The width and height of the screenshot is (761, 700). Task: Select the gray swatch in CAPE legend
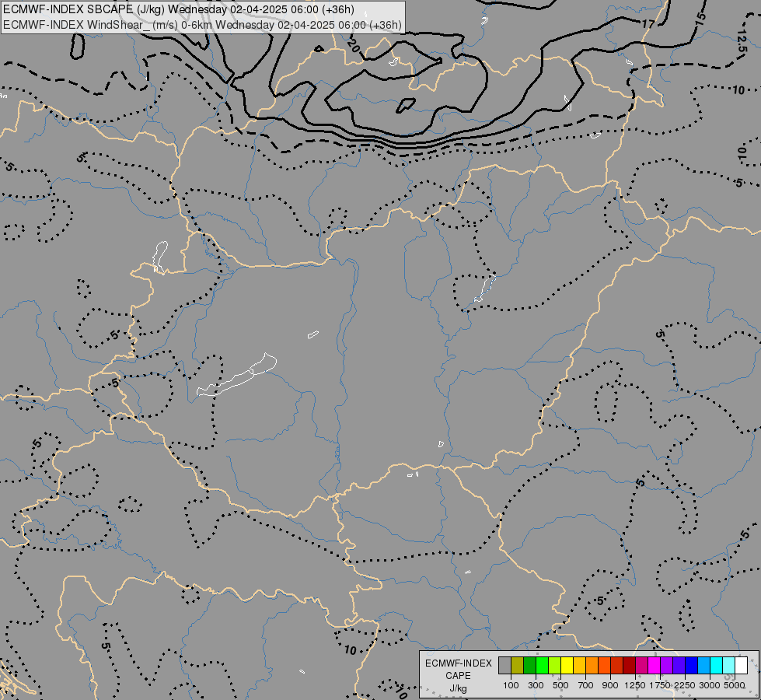pyautogui.click(x=504, y=665)
